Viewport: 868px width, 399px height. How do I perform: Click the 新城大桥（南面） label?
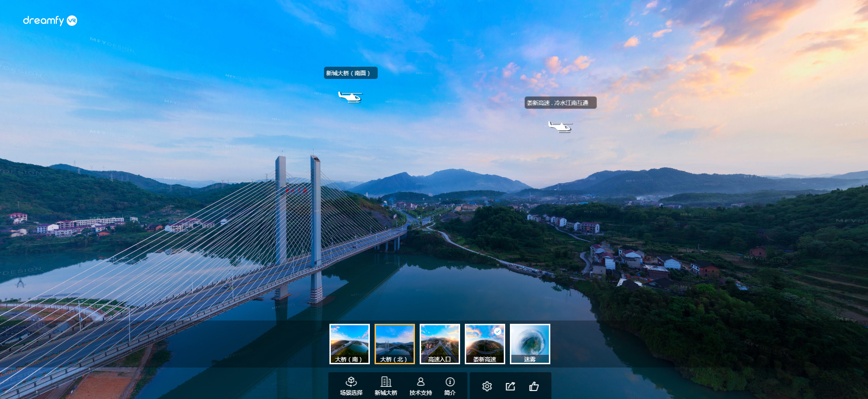tap(350, 73)
